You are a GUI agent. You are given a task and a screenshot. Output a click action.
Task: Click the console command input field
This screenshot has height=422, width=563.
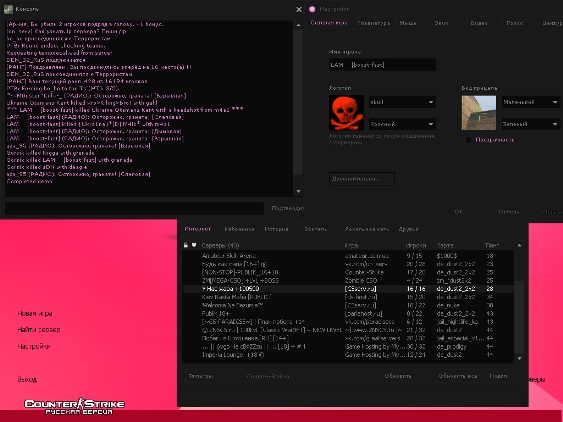point(134,209)
